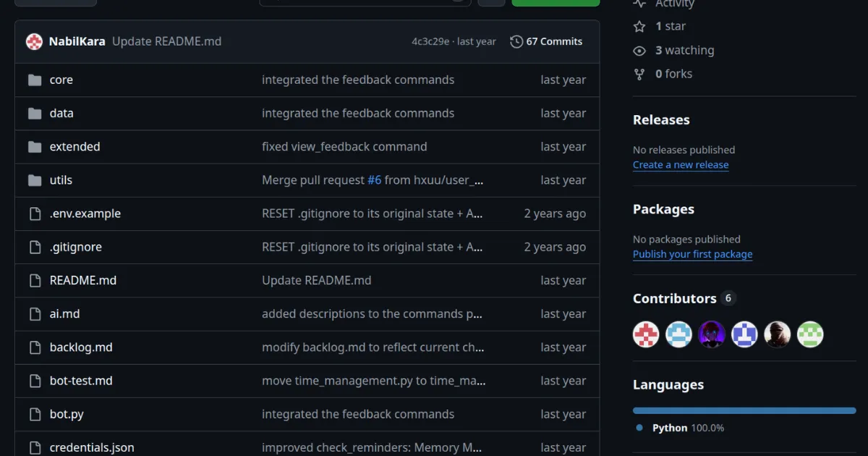
Task: Click the eye icon beside 3 watching
Action: coord(639,51)
